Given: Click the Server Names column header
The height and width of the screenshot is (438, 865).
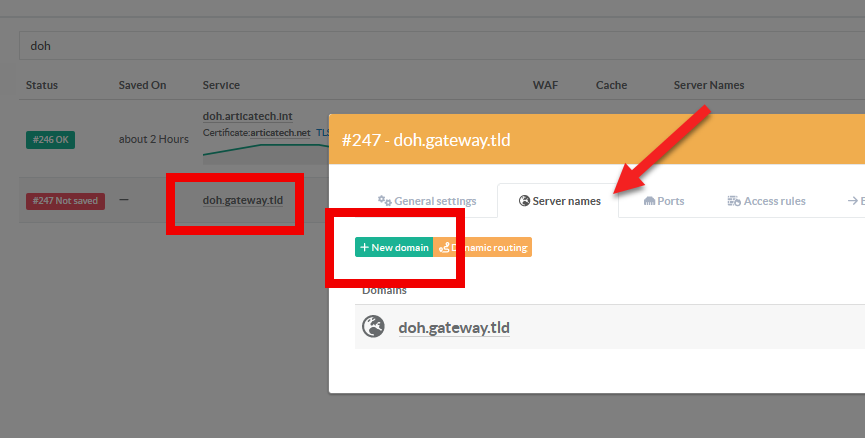Looking at the screenshot, I should tap(708, 85).
